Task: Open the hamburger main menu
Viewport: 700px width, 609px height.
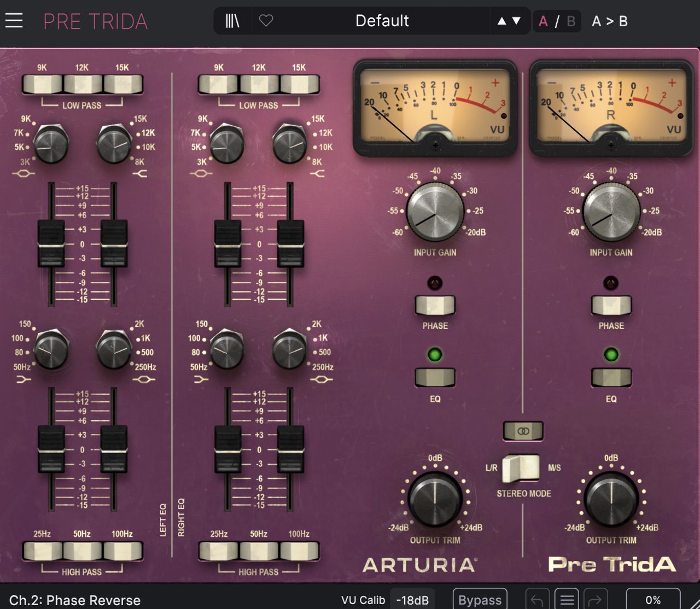Action: pyautogui.click(x=14, y=21)
